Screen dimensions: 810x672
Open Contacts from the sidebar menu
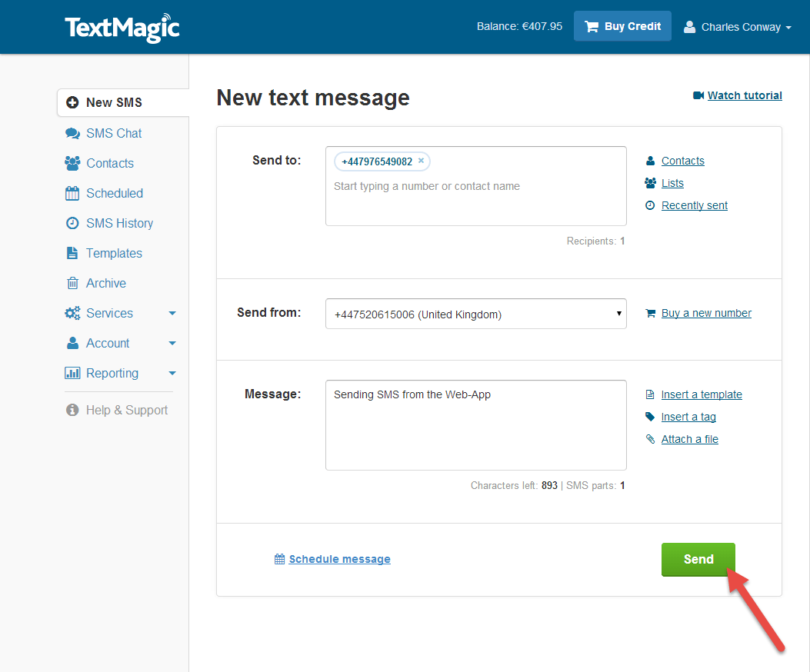(109, 163)
